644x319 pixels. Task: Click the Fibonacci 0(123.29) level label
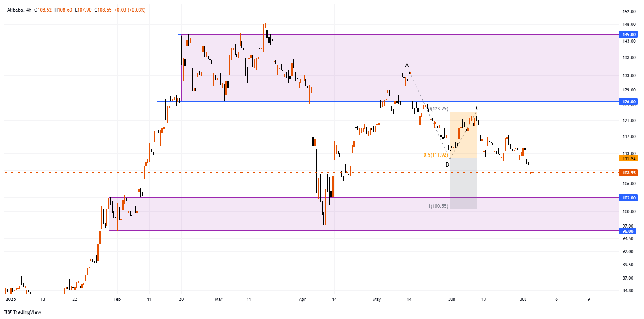pyautogui.click(x=438, y=109)
